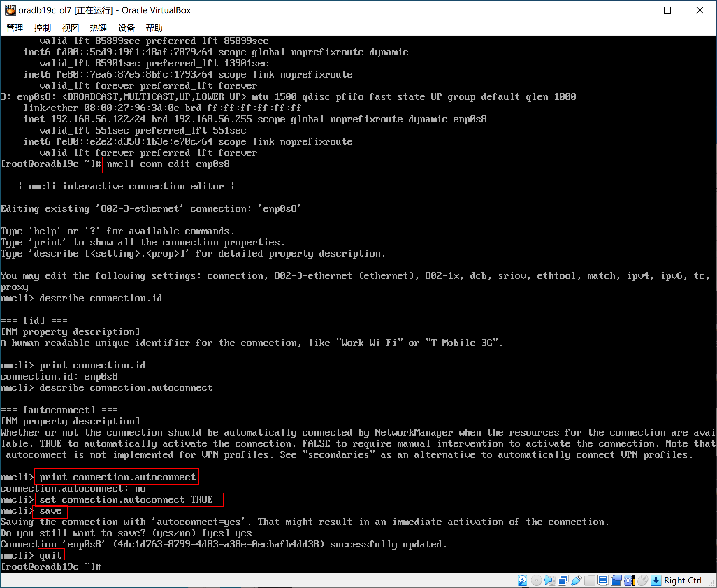Click the VirtualBox app icon in title bar
717x588 pixels.
[10, 10]
